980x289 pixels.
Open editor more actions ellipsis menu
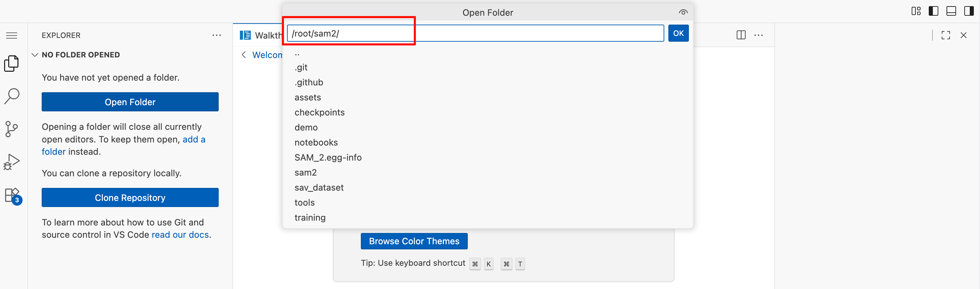pyautogui.click(x=758, y=35)
